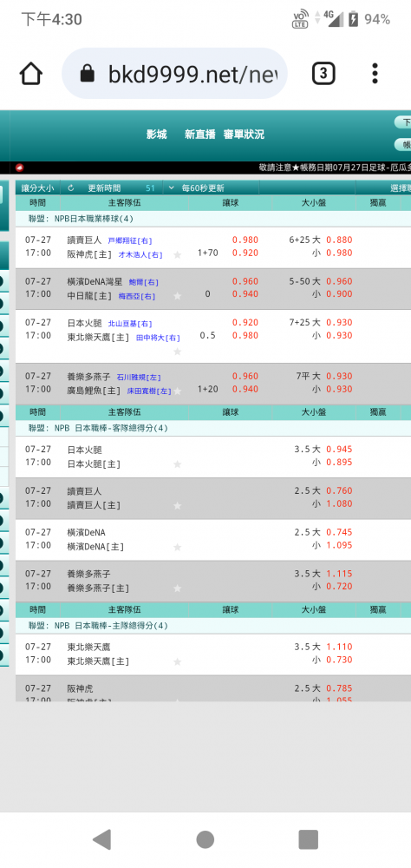Star the 養樂多燕子[主] away-total row
411x868 pixels.
(x=177, y=589)
